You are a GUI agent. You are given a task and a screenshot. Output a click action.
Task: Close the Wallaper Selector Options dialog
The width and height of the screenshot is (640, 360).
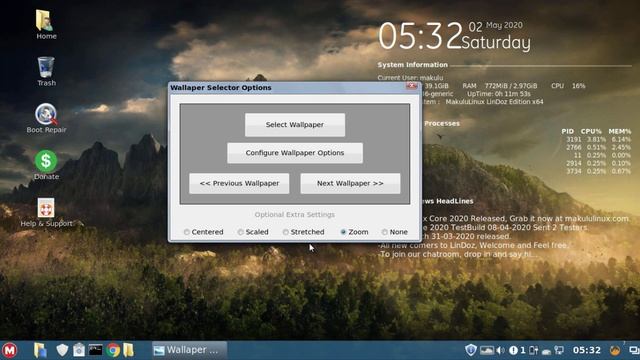(x=411, y=86)
